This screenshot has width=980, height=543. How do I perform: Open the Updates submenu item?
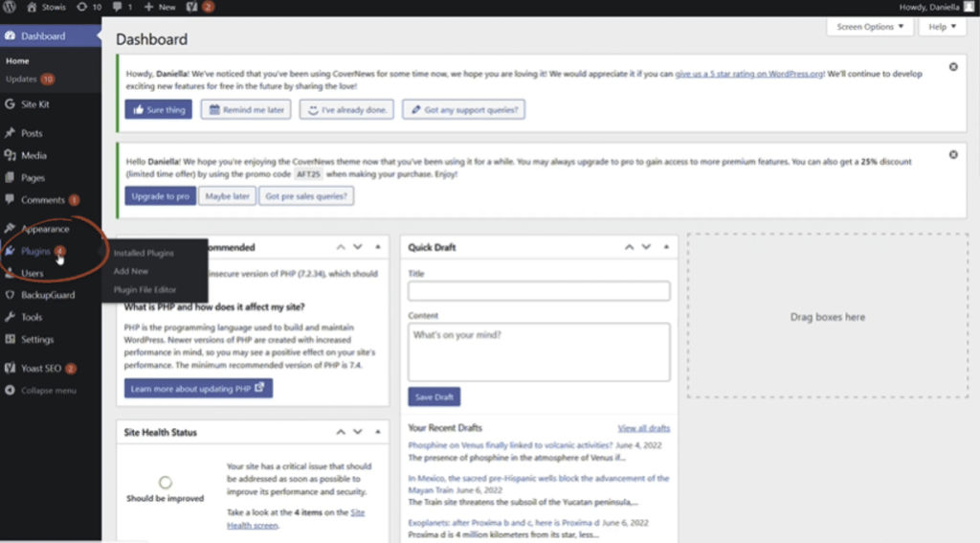pos(30,79)
